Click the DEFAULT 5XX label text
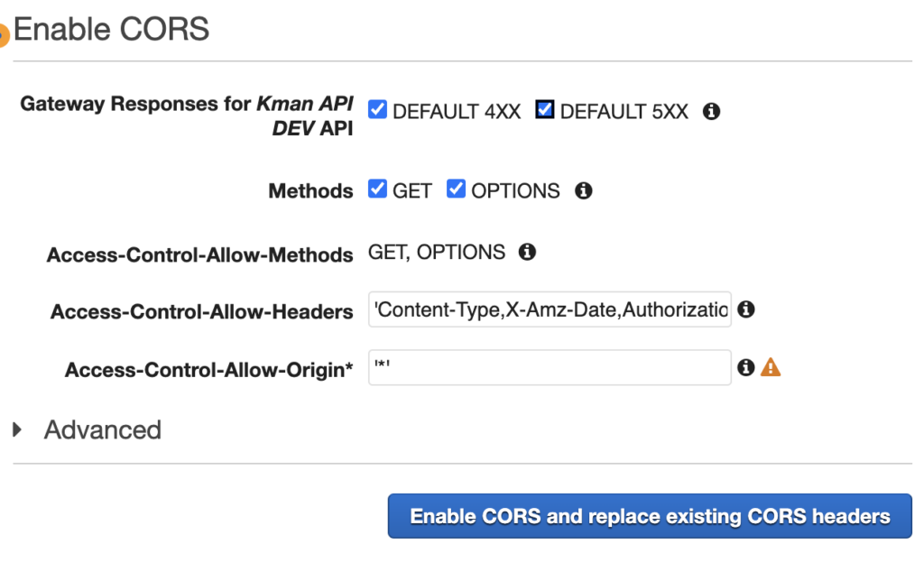Screen dimensions: 924x572 [624, 112]
